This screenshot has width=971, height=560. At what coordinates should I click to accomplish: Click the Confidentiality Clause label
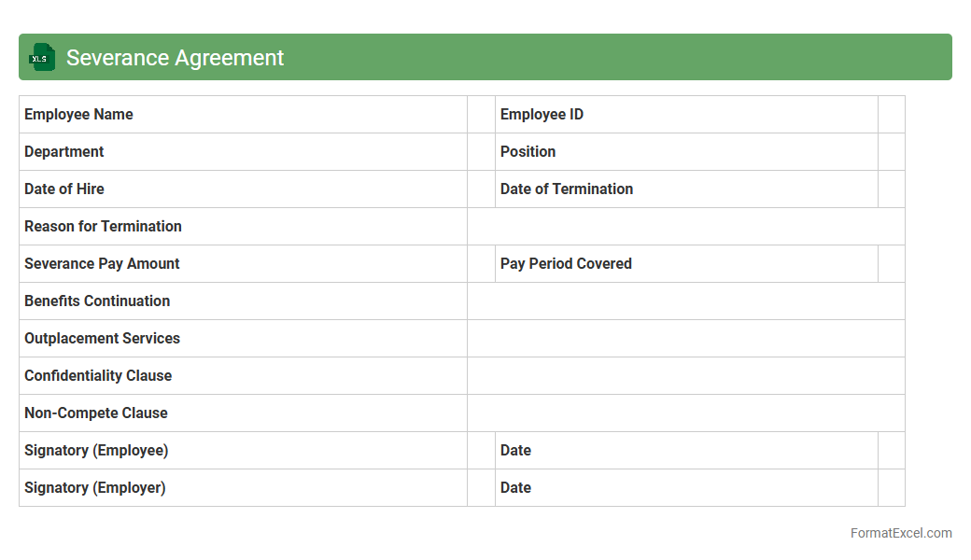(98, 376)
